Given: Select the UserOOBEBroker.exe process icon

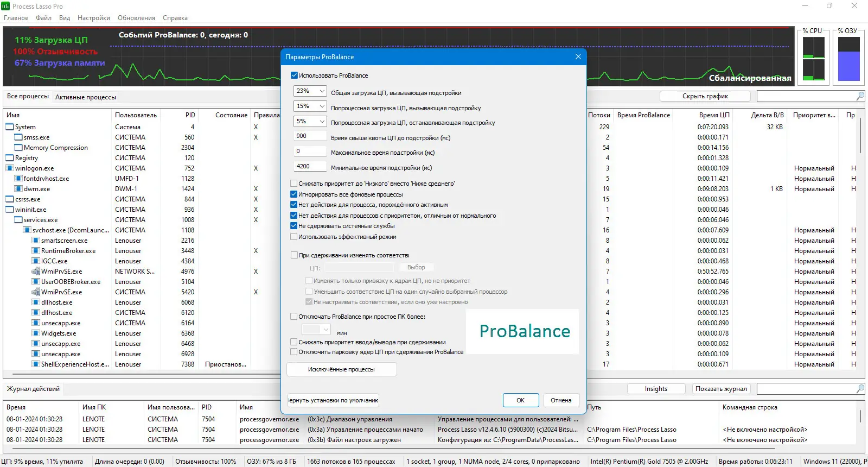Looking at the screenshot, I should (36, 282).
